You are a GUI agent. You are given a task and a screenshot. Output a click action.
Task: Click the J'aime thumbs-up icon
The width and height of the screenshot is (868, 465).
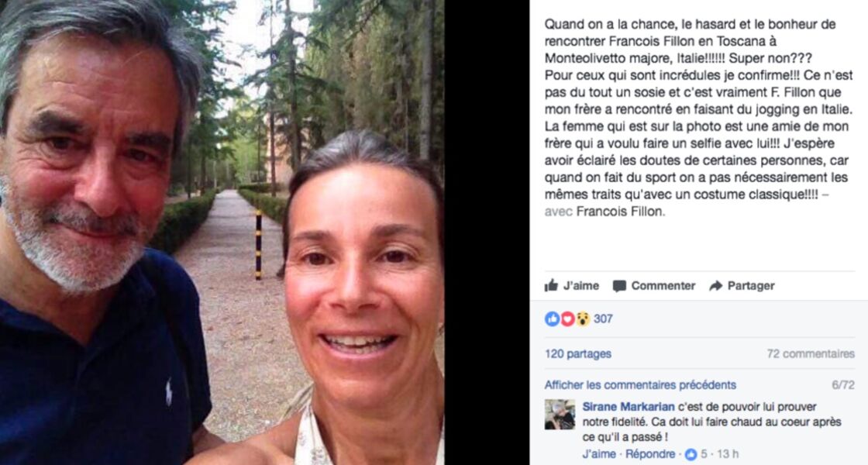(x=551, y=286)
